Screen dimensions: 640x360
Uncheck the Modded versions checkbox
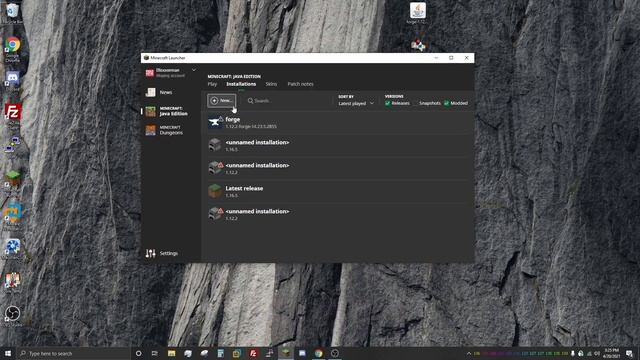[x=447, y=103]
